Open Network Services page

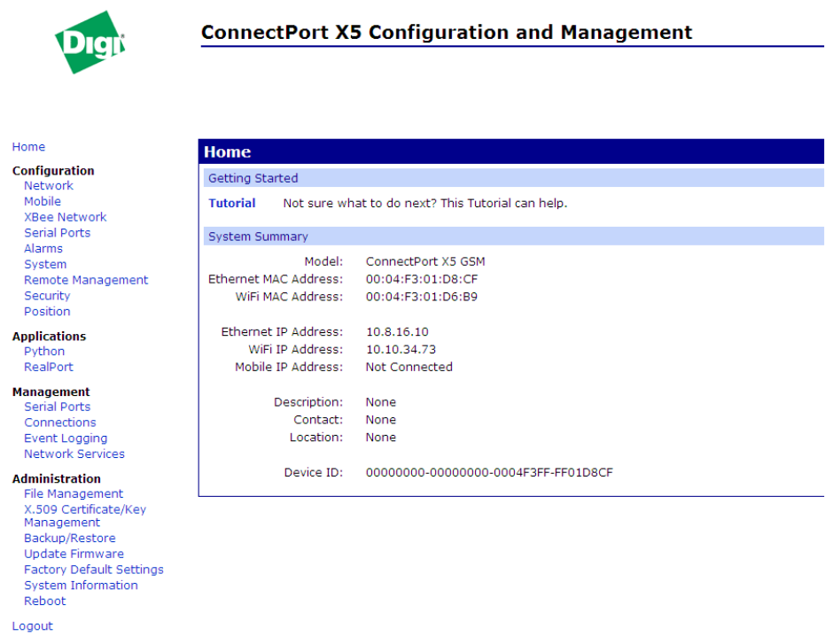(74, 454)
